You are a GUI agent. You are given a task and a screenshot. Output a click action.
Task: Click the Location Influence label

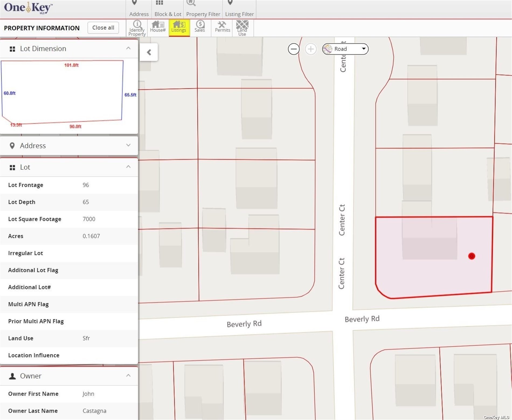[34, 355]
